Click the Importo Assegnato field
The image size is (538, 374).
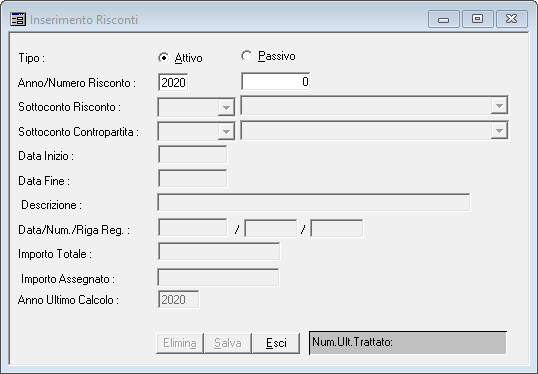pos(218,278)
